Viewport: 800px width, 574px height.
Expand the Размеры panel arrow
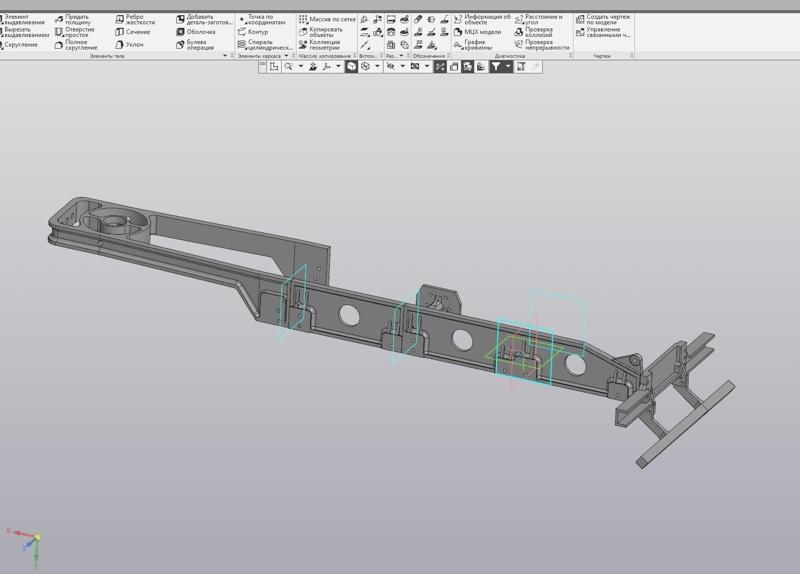(x=402, y=56)
